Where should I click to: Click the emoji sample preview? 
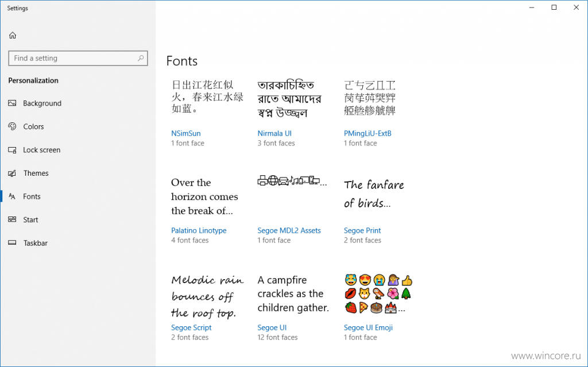pos(378,294)
